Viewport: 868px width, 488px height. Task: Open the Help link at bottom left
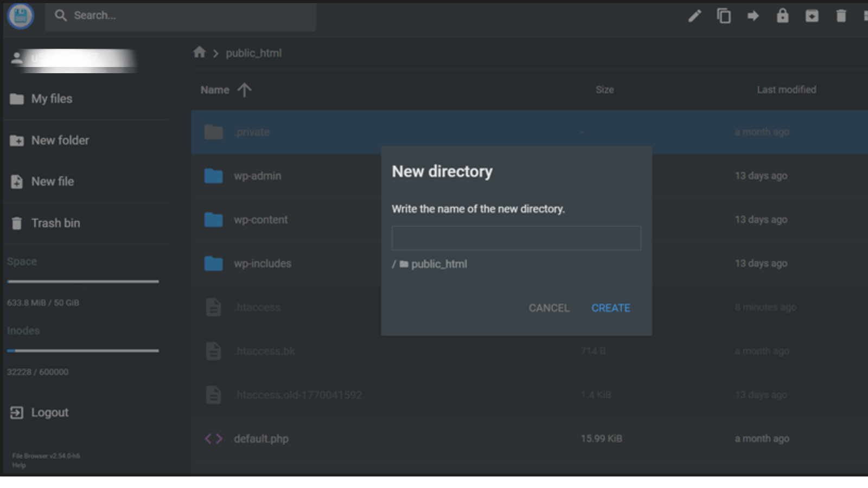(x=19, y=465)
